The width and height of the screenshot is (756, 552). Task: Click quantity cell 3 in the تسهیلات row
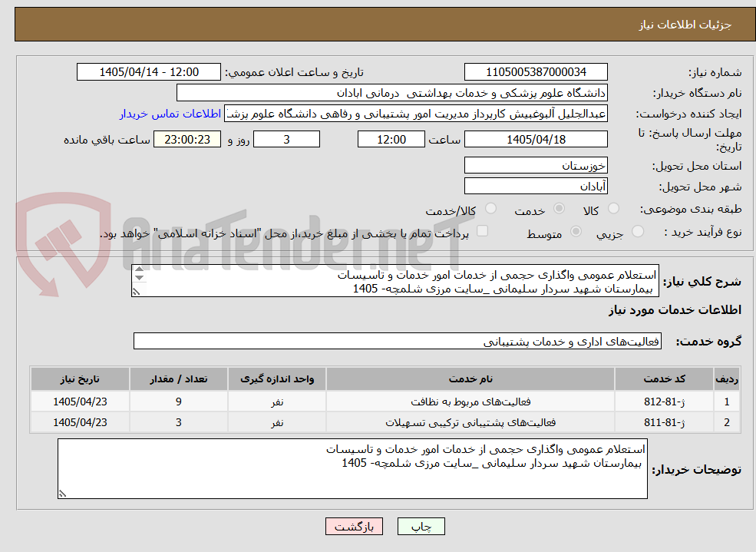(x=178, y=422)
